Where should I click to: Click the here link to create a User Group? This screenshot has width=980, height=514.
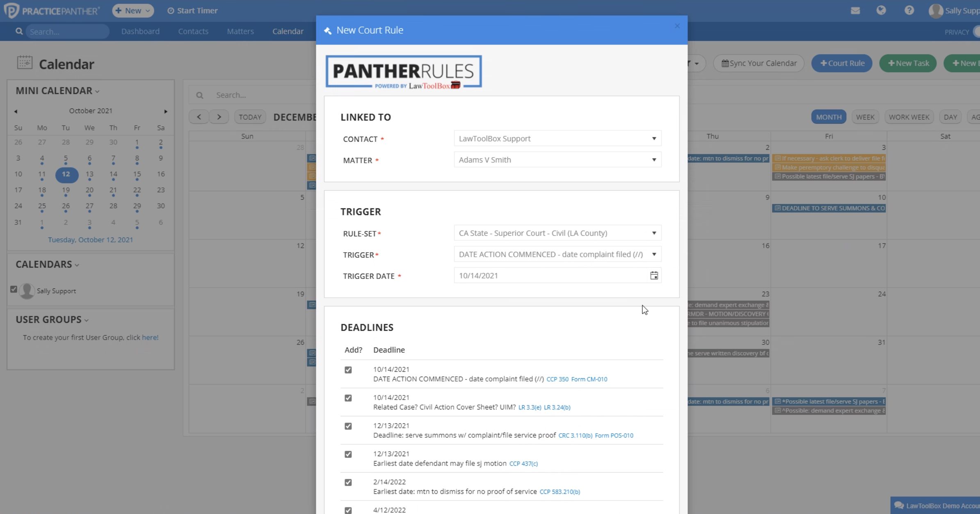150,337
